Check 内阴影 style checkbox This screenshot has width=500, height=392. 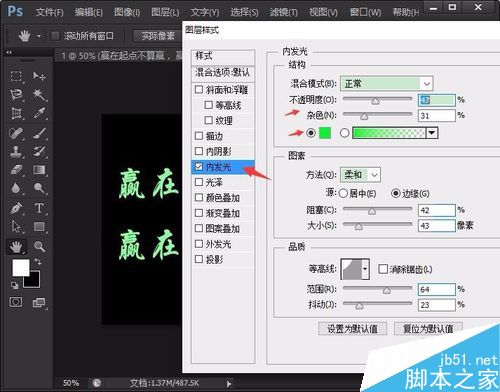(x=199, y=151)
